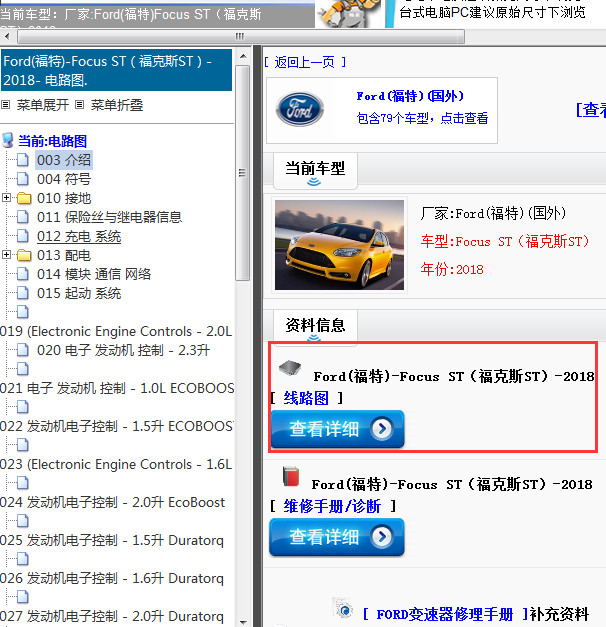Go back via 返回上一页 link

click(305, 62)
